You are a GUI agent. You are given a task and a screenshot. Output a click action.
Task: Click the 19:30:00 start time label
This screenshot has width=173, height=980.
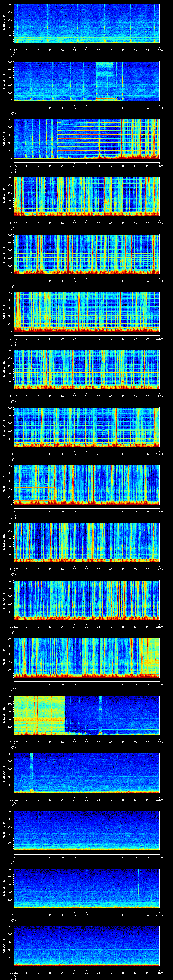coord(13,972)
